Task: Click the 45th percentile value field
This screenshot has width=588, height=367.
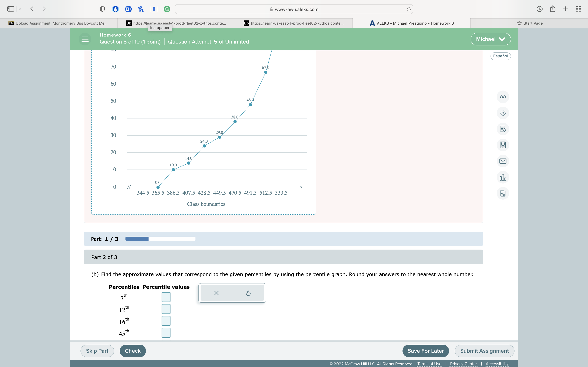Action: tap(166, 333)
